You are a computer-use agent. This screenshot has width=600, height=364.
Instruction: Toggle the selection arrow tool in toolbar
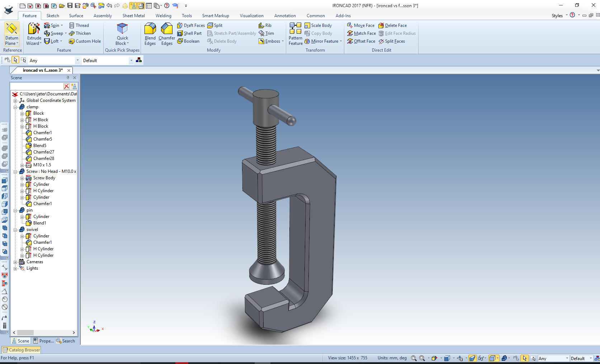15,60
